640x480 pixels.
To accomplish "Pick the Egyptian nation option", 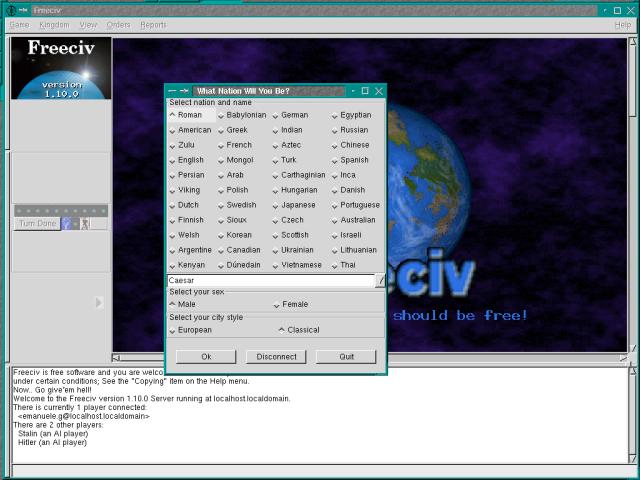I will [351, 115].
